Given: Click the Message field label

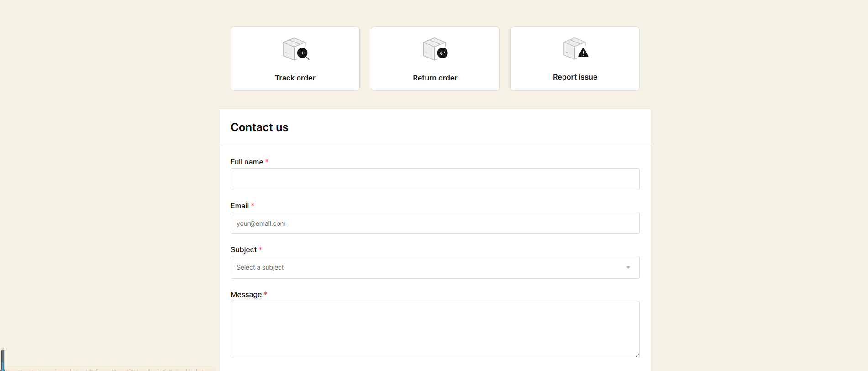Looking at the screenshot, I should (x=246, y=294).
